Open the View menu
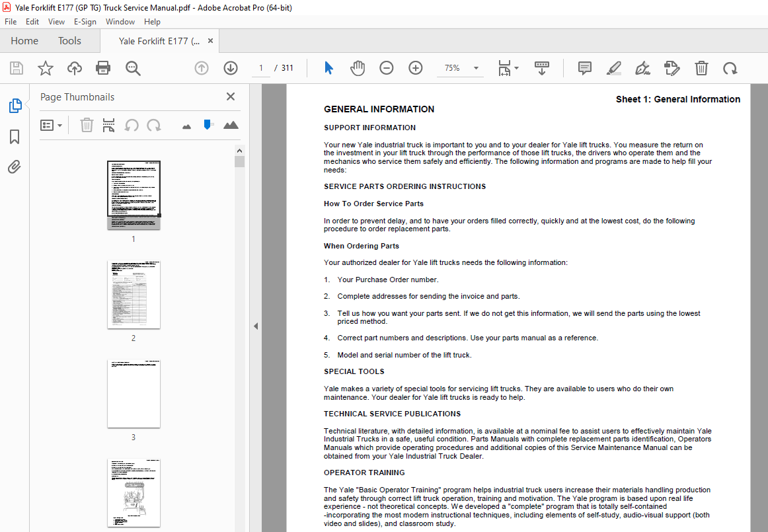The height and width of the screenshot is (532, 768). tap(56, 22)
